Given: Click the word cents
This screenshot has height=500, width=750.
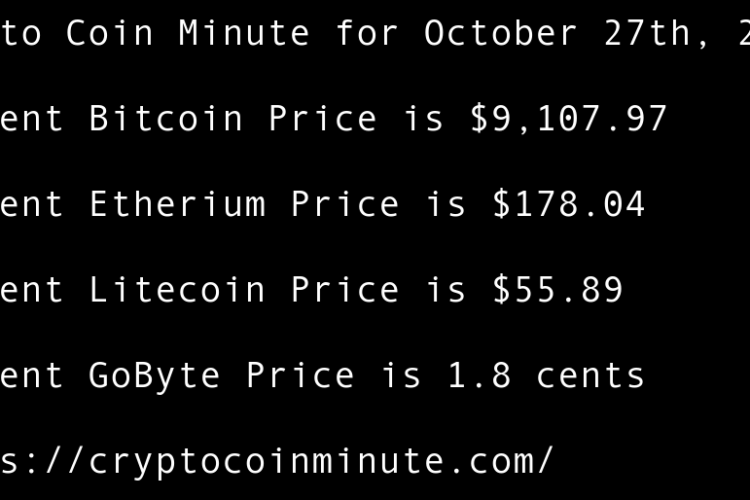Looking at the screenshot, I should tap(590, 376).
